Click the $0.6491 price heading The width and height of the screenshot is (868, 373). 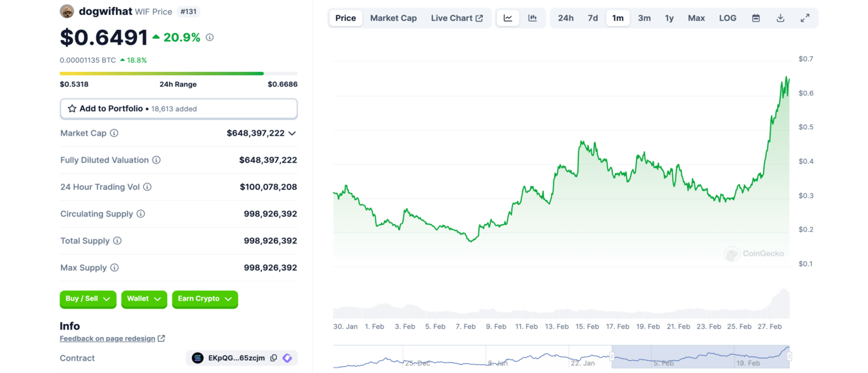click(104, 37)
